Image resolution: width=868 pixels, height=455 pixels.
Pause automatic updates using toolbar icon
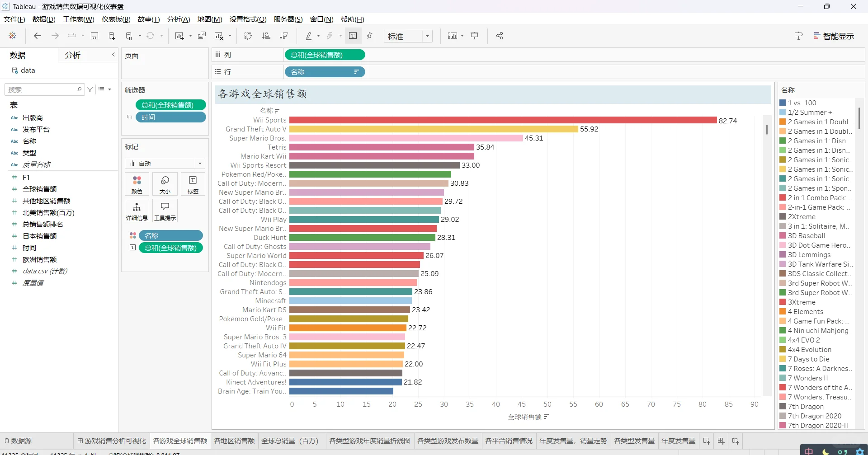129,36
